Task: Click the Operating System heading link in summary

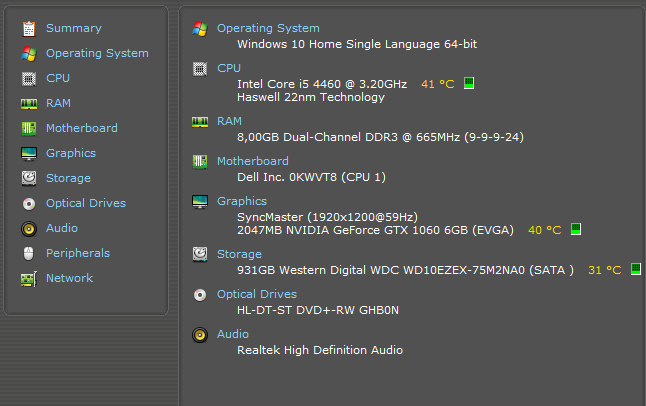Action: pyautogui.click(x=268, y=28)
